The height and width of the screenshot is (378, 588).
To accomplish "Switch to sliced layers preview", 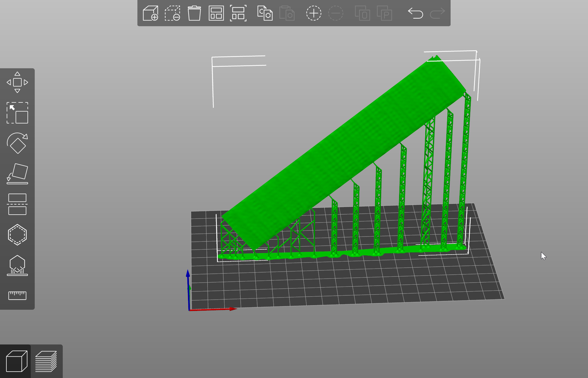I will [x=46, y=361].
